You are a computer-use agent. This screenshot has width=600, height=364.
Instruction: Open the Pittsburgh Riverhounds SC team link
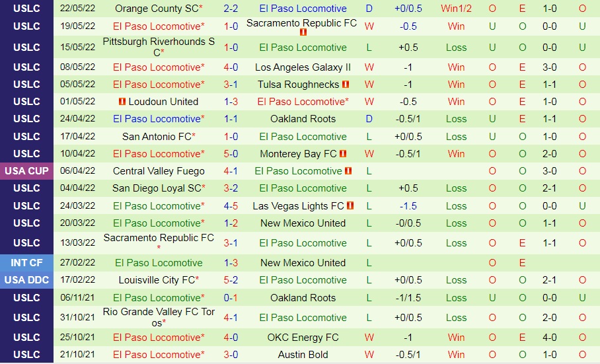159,47
